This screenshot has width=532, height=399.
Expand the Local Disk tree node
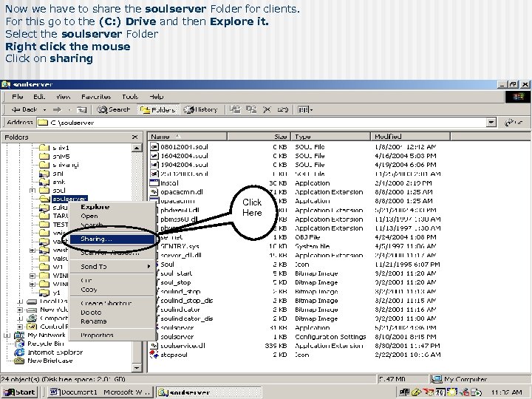pyautogui.click(x=20, y=301)
